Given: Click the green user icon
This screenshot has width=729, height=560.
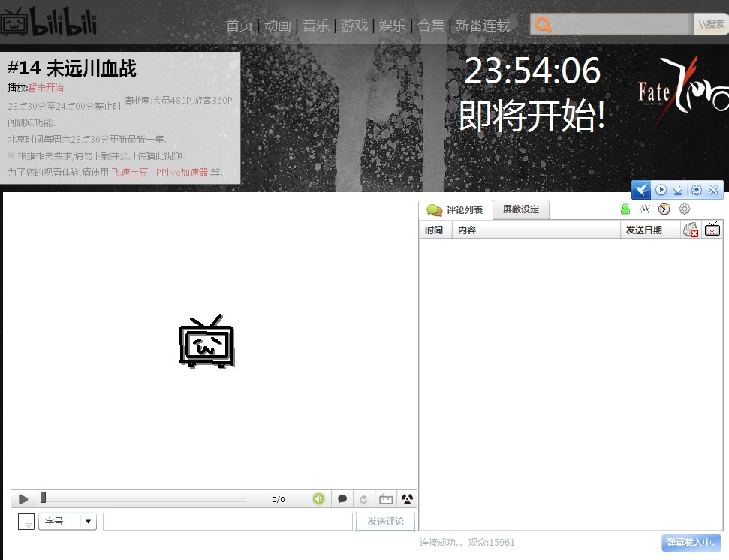Looking at the screenshot, I should (x=625, y=209).
